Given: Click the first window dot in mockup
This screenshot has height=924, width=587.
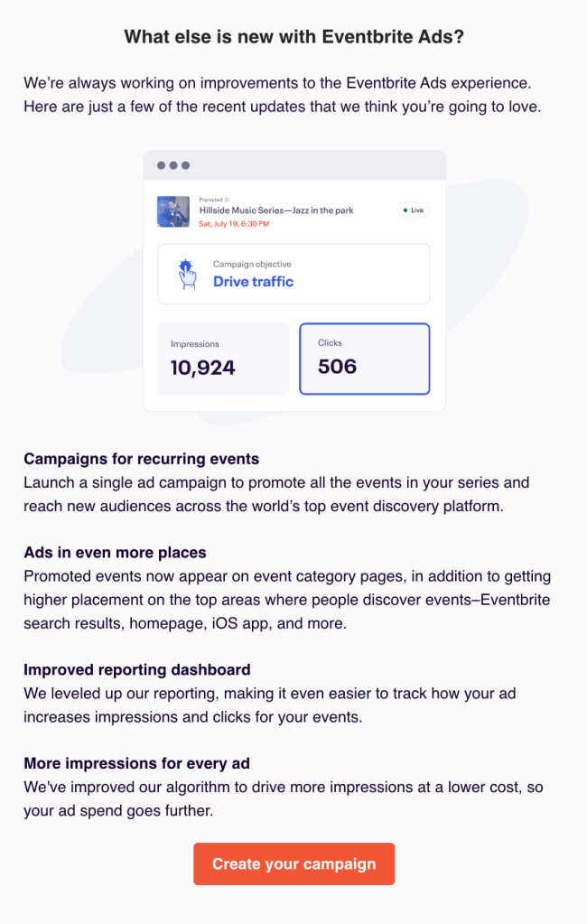Looking at the screenshot, I should point(161,165).
